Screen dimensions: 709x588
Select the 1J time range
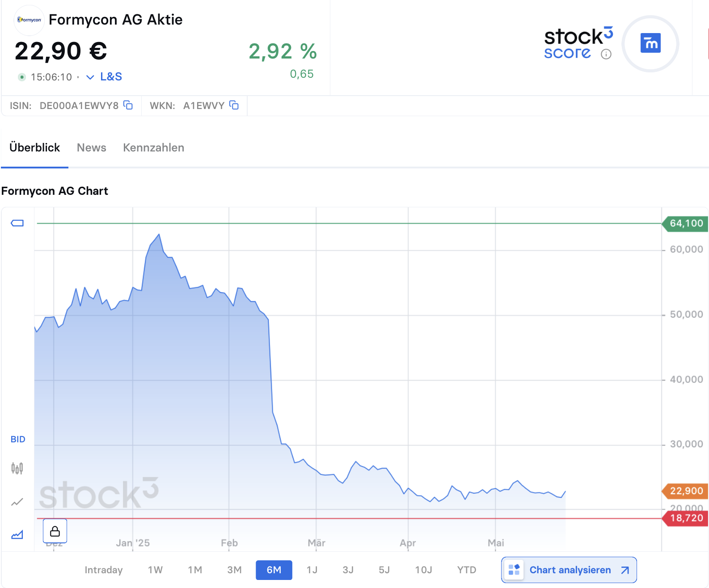(x=312, y=570)
